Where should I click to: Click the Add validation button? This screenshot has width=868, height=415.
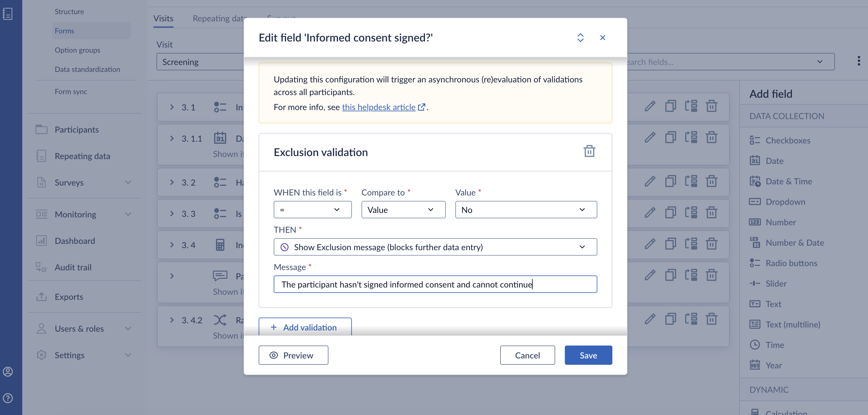305,327
